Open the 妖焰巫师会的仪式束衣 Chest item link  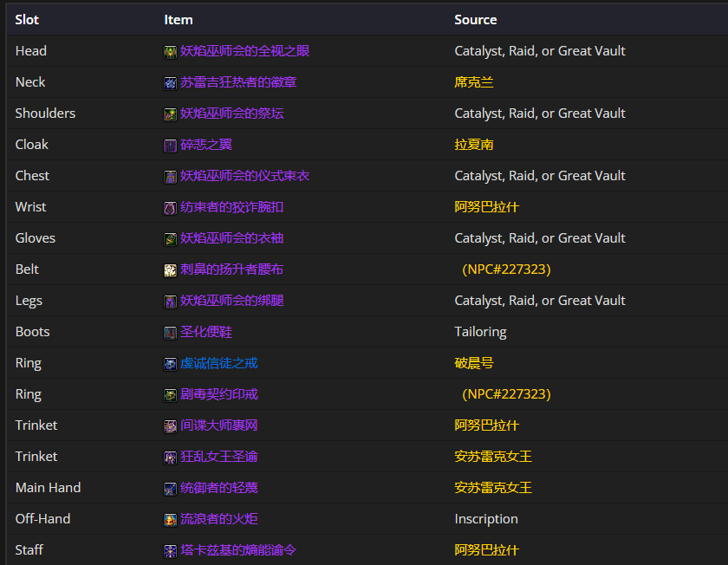click(244, 176)
